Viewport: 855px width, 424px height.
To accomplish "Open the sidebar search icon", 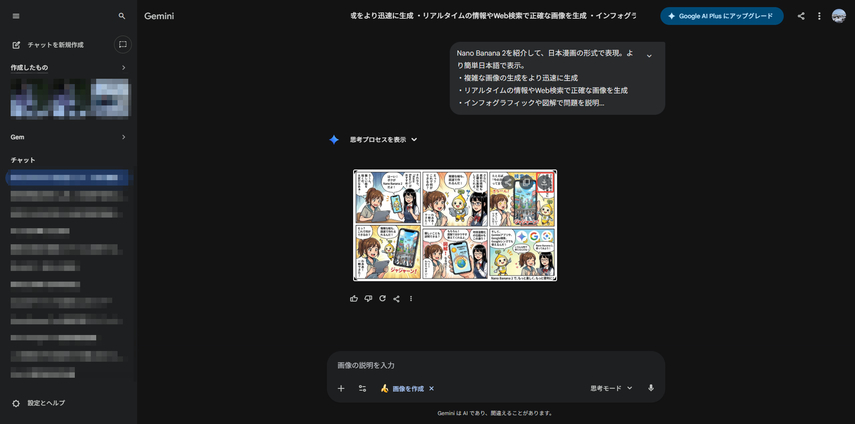I will tap(122, 16).
